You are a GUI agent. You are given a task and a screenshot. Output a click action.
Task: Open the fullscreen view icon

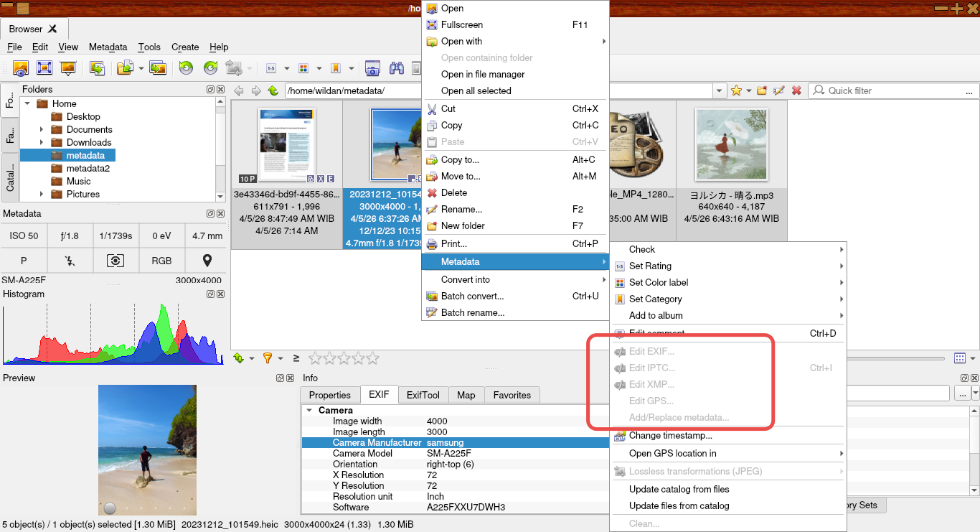point(44,67)
